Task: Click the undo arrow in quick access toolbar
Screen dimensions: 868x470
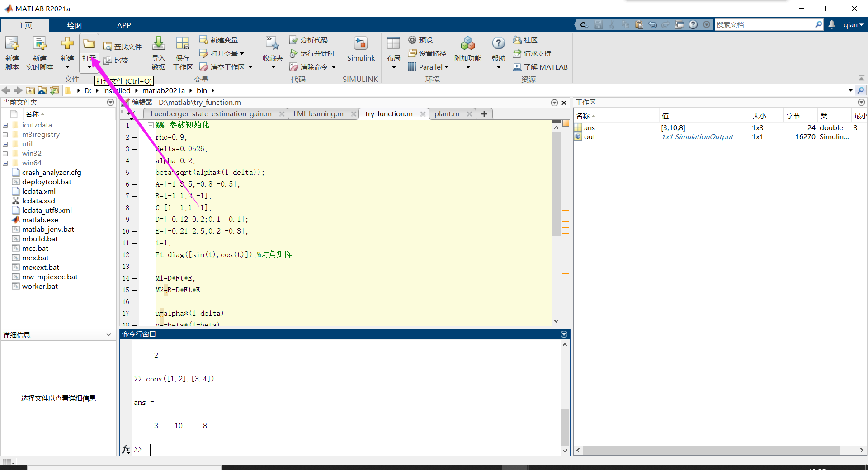Action: [x=652, y=25]
